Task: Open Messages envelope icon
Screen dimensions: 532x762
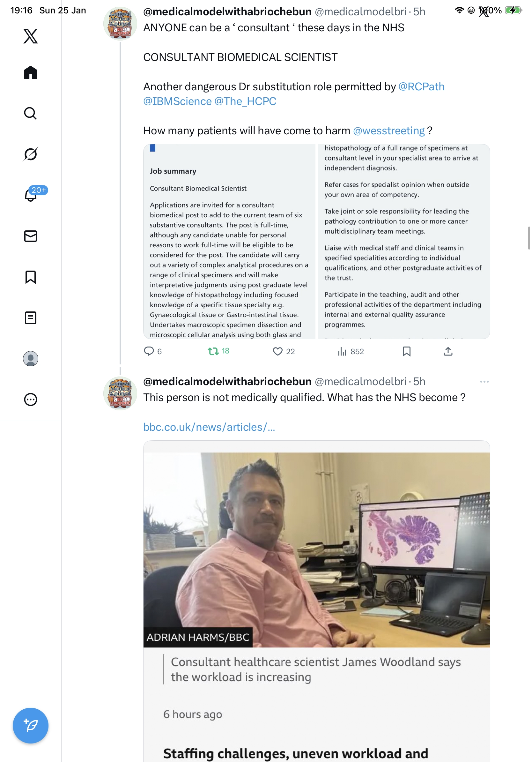Action: click(31, 236)
